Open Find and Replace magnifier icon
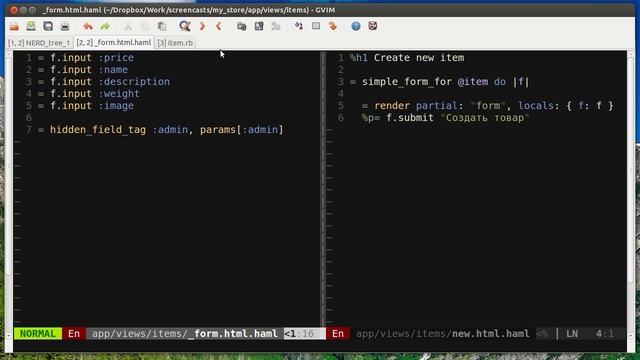The height and width of the screenshot is (360, 640). tap(184, 27)
